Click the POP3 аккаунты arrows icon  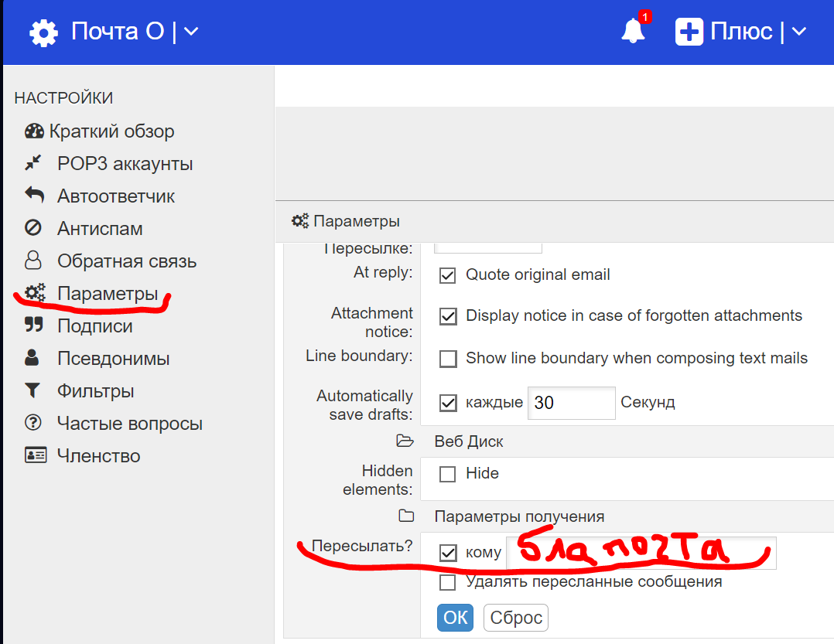[35, 163]
